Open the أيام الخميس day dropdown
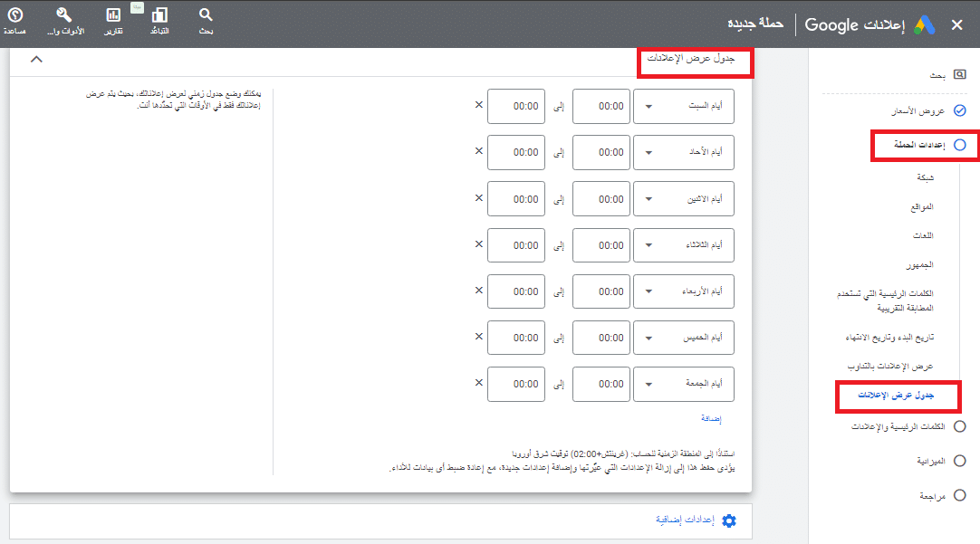980x544 pixels. pyautogui.click(x=684, y=338)
